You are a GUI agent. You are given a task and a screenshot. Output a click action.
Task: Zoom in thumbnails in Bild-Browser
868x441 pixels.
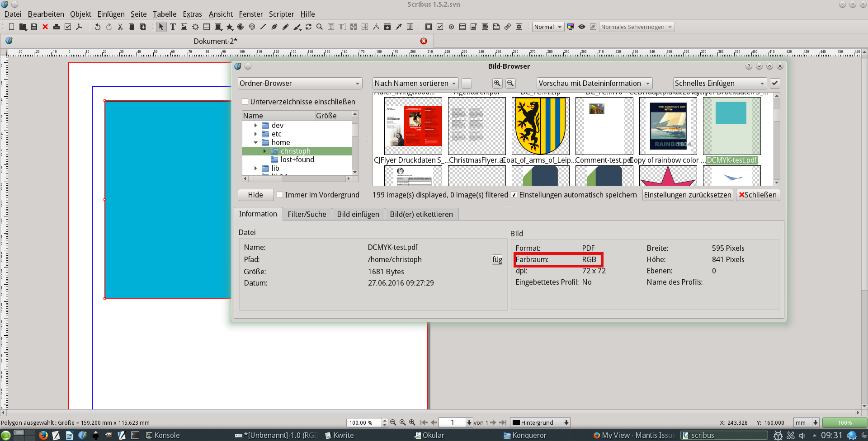(497, 83)
